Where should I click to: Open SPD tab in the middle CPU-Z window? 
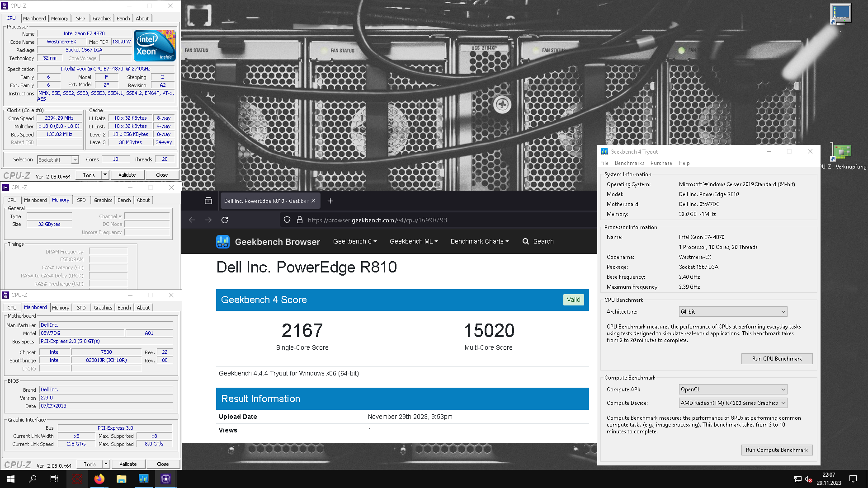click(x=81, y=200)
